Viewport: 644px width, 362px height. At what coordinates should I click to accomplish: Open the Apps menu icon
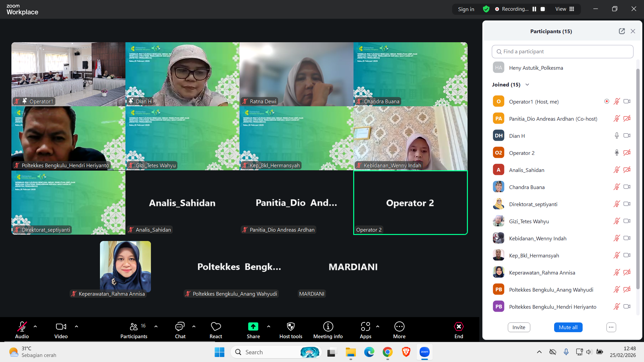click(366, 326)
